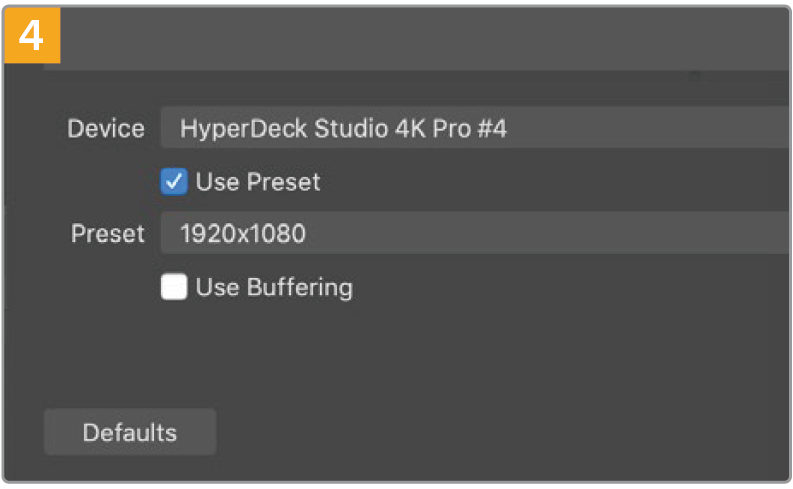The height and width of the screenshot is (489, 793).
Task: Click the blue checkmark beside Use Preset
Action: click(174, 182)
